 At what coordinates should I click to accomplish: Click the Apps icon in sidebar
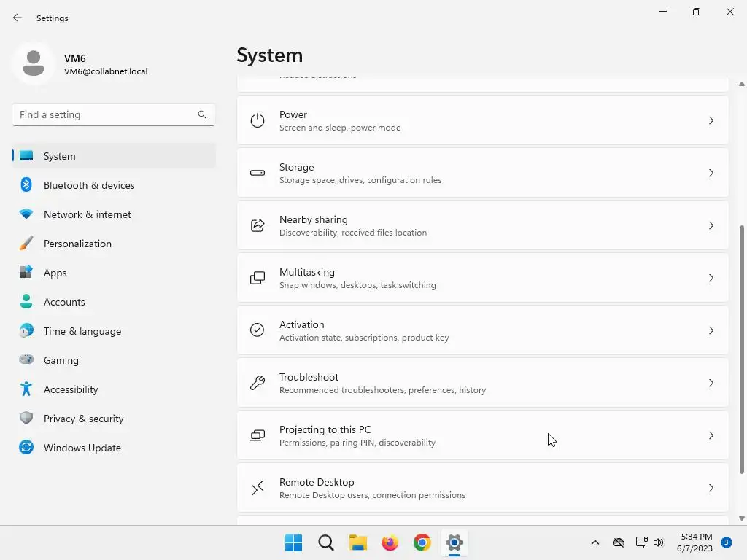pyautogui.click(x=26, y=273)
